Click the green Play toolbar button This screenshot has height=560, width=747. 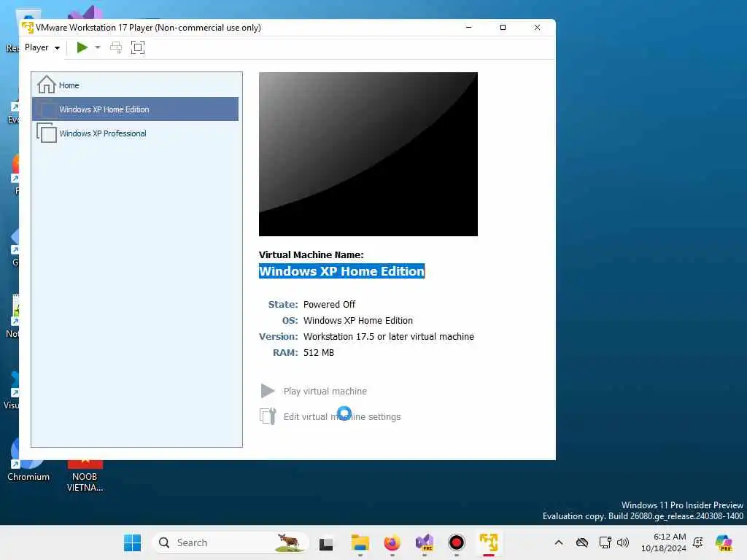point(82,47)
